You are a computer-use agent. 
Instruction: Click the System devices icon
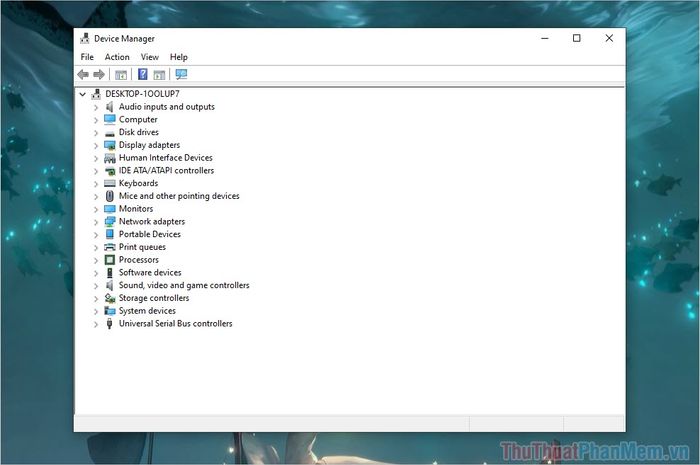click(x=109, y=311)
